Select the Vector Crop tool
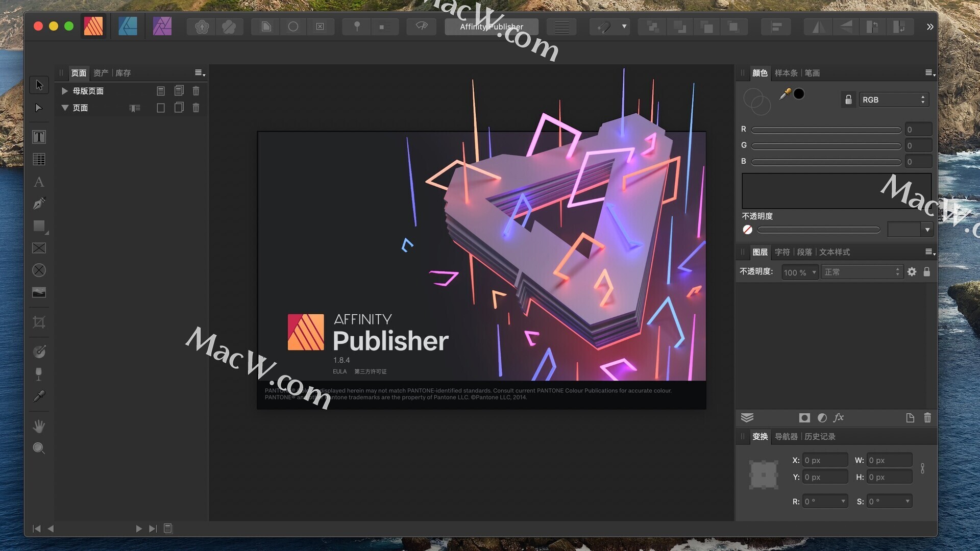Screen dimensions: 980x551 pos(39,322)
